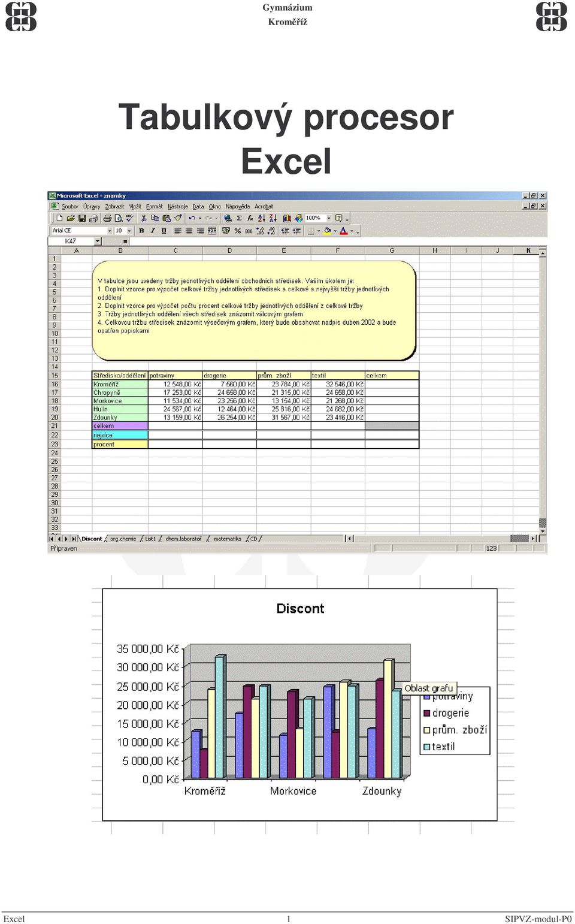Click the Decrease Indent icon
This screenshot has width=575, height=924.
coord(286,231)
